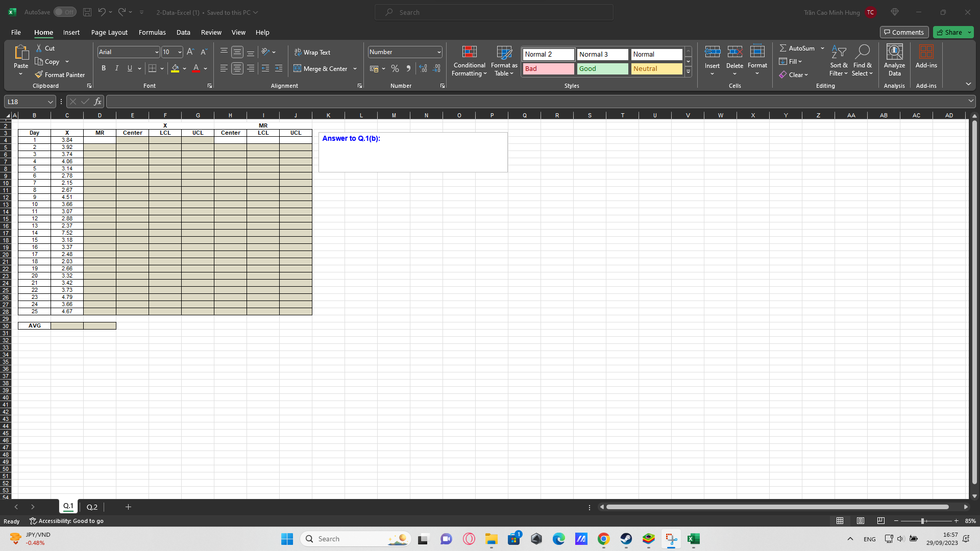The image size is (980, 551).
Task: Apply the Good cell style swatch
Action: point(602,68)
